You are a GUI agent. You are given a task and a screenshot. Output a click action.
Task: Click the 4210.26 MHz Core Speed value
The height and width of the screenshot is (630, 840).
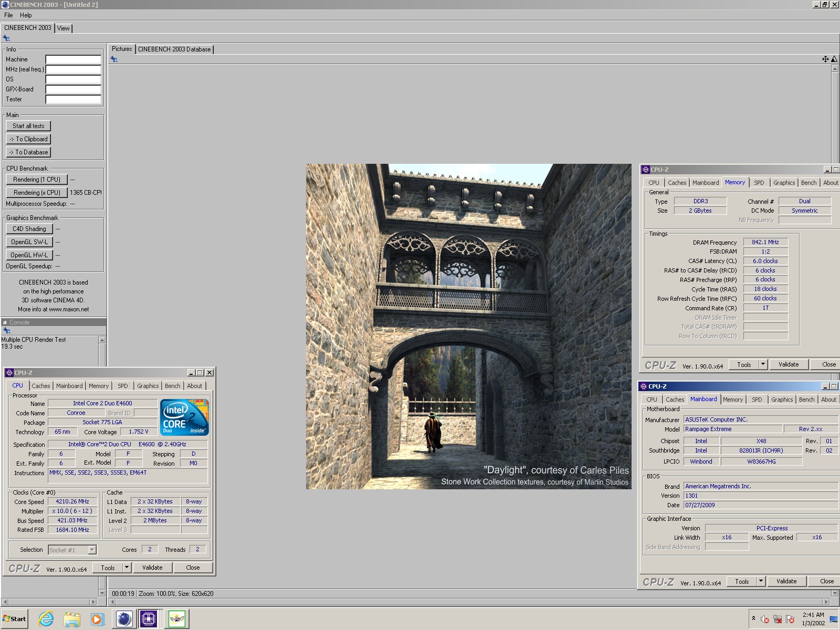(x=72, y=501)
